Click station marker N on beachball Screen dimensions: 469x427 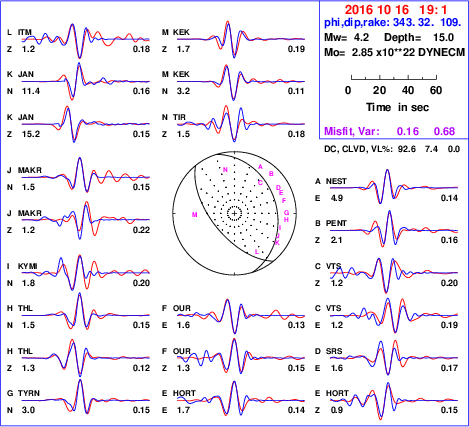coord(225,170)
